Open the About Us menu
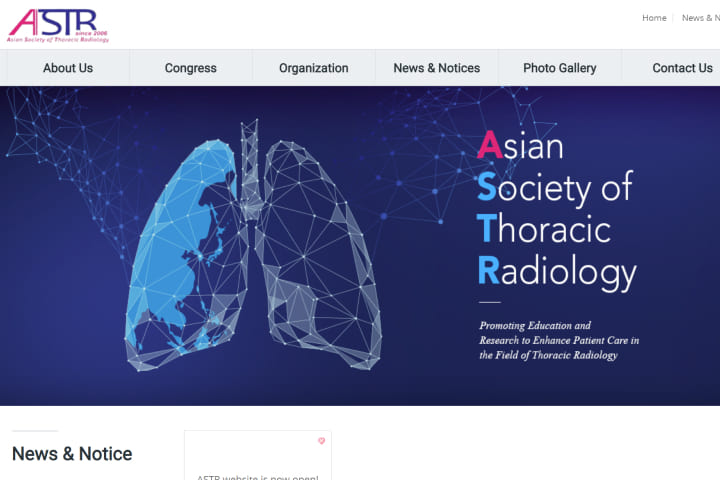 click(68, 68)
